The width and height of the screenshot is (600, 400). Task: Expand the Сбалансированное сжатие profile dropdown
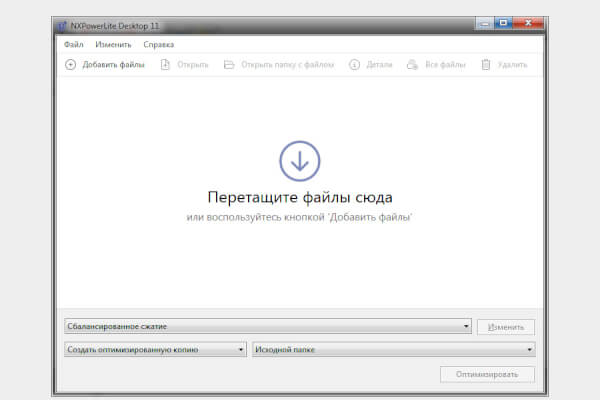pyautogui.click(x=268, y=327)
